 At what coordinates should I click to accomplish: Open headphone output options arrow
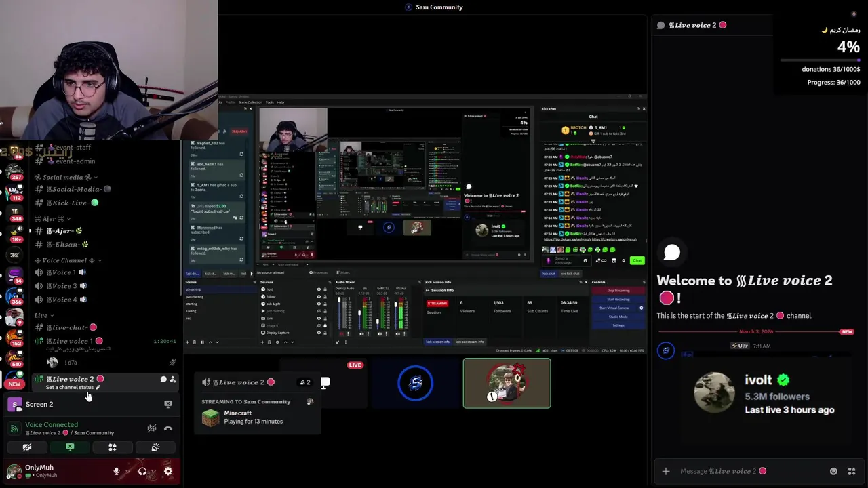tap(153, 472)
